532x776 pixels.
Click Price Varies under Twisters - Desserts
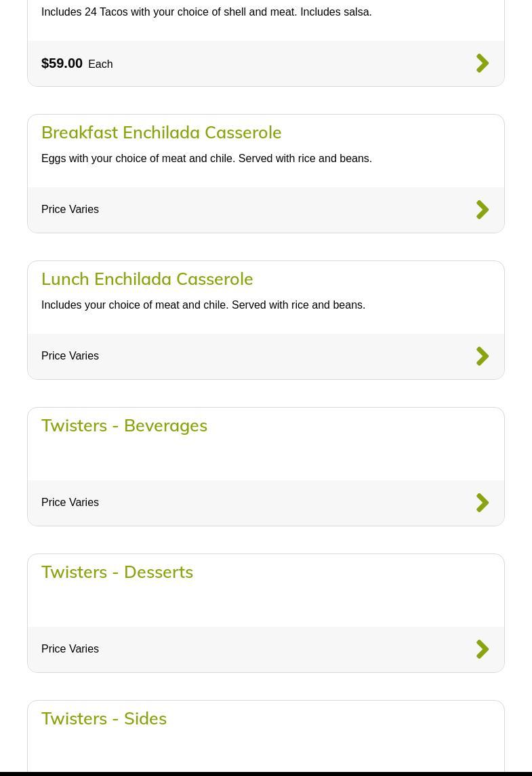(70, 649)
